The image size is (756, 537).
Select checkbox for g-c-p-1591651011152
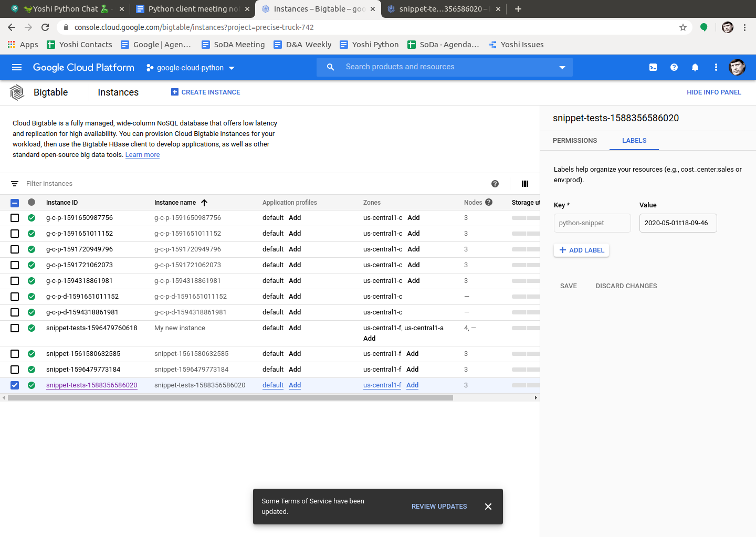click(x=15, y=234)
